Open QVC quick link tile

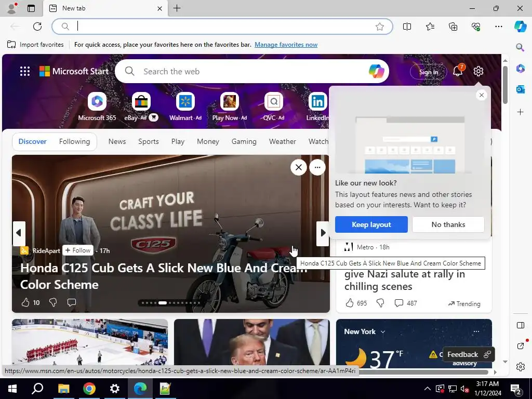click(x=274, y=107)
